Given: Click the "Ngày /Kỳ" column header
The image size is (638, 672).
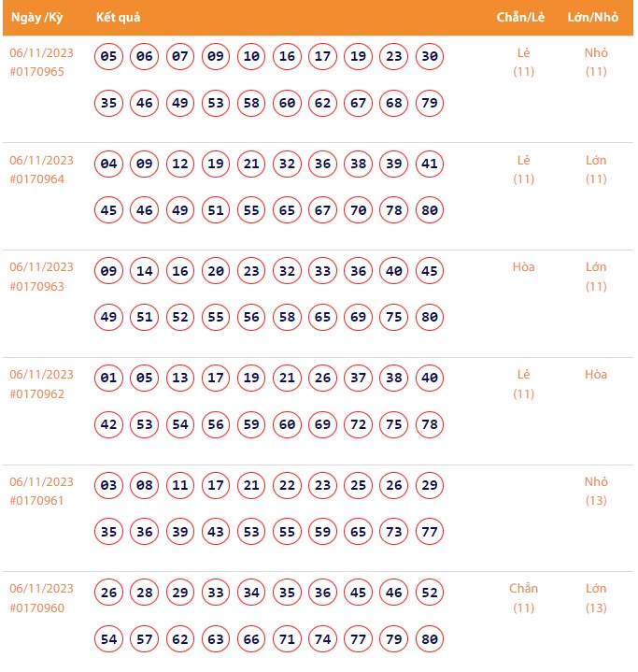Looking at the screenshot, I should coord(37,18).
